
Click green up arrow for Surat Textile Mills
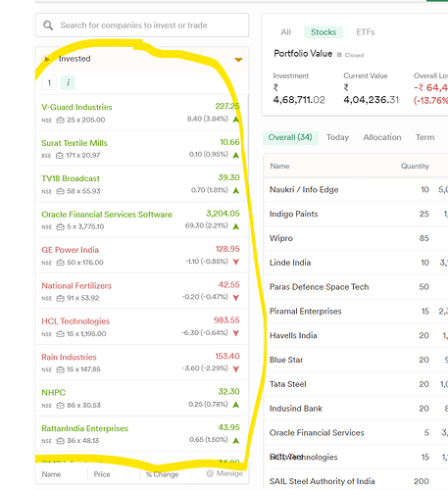pyautogui.click(x=235, y=155)
